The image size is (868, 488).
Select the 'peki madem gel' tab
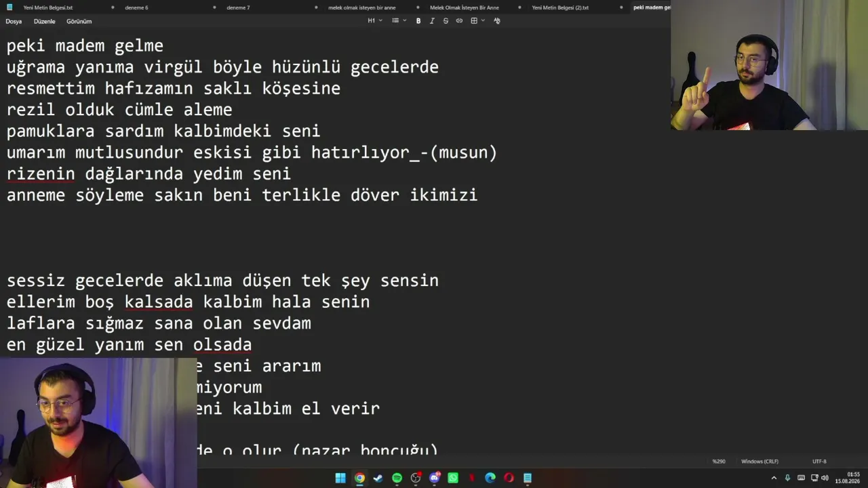click(652, 7)
